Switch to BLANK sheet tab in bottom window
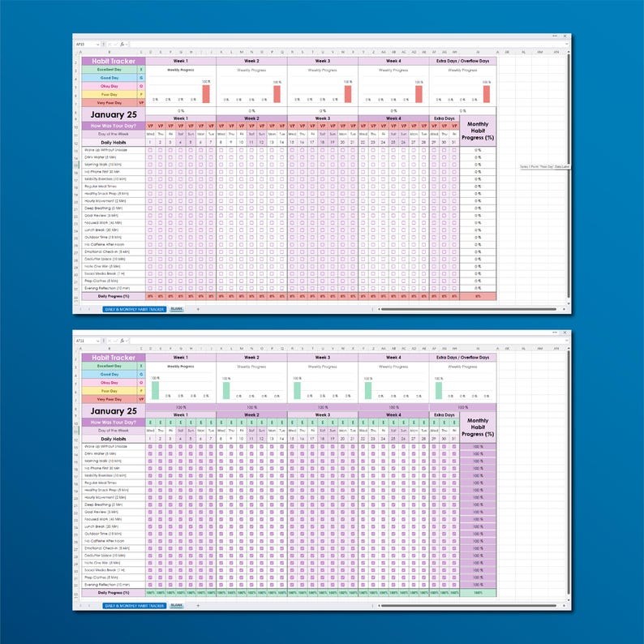Image resolution: width=644 pixels, height=644 pixels. (x=177, y=605)
